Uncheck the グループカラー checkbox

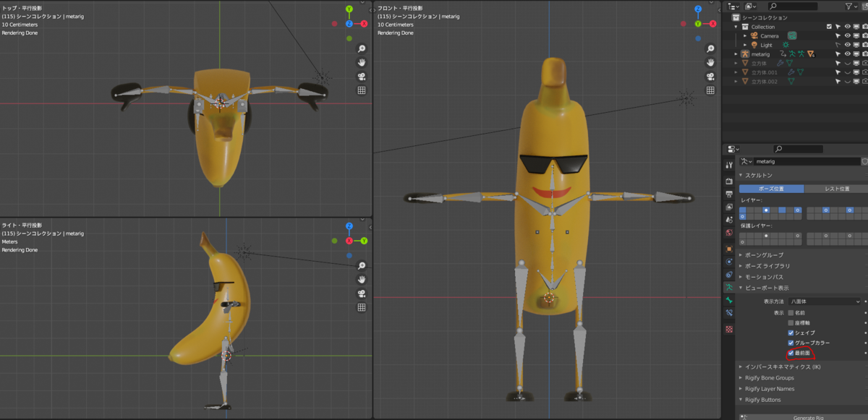click(791, 343)
